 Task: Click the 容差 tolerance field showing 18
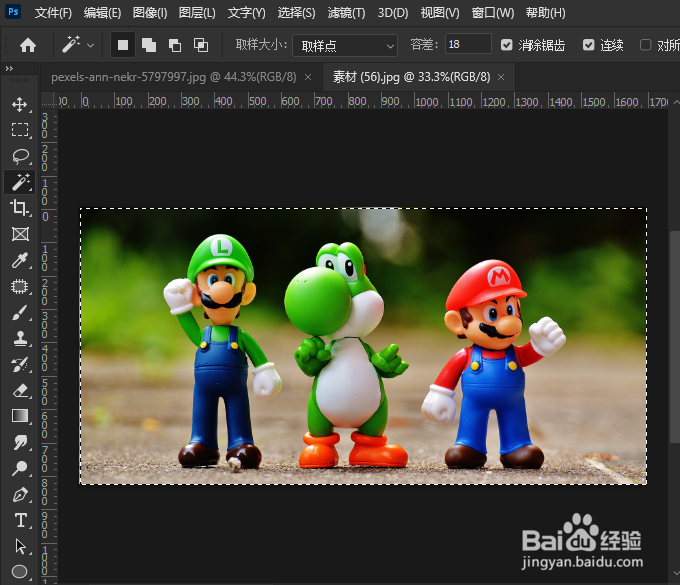coord(468,44)
